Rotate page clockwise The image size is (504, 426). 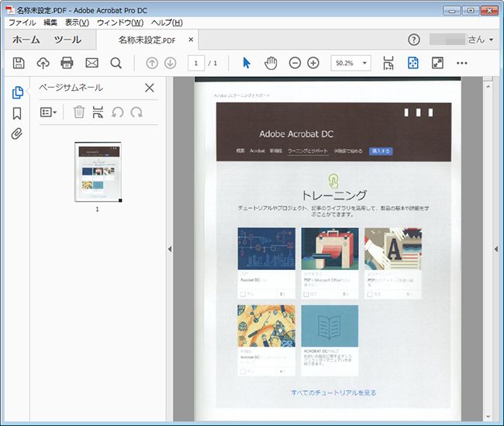pos(136,113)
